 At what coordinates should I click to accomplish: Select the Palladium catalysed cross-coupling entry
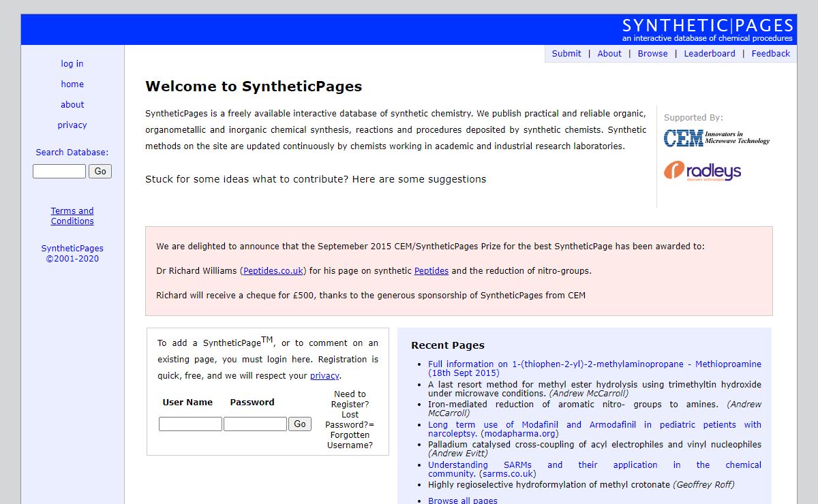[x=594, y=449]
